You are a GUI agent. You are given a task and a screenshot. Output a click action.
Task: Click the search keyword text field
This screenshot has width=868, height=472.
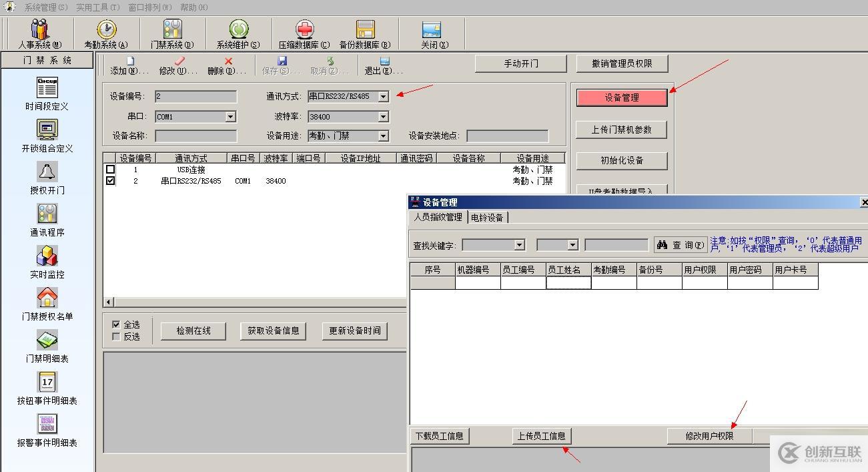[616, 245]
